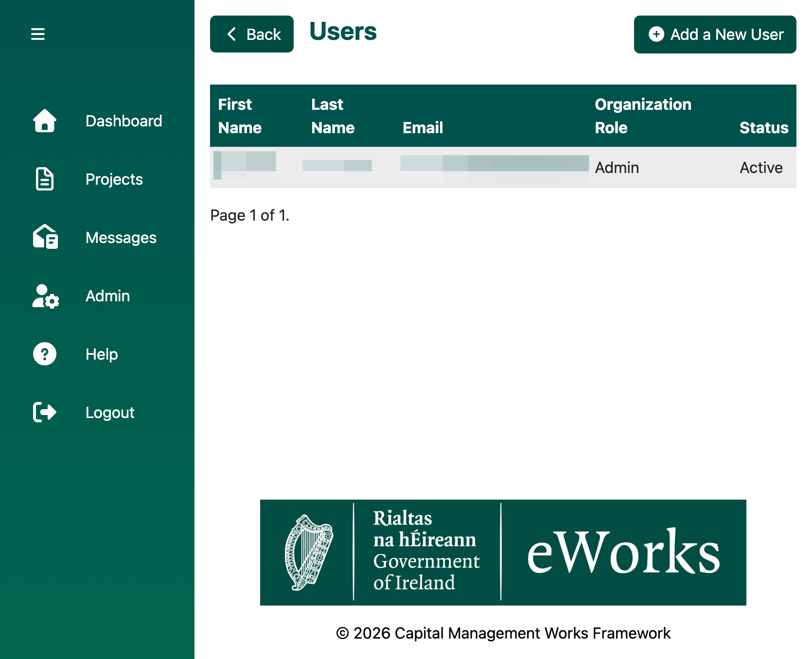Screen dimensions: 812x659
Task: Select Admin text in the sidebar
Action: pyautogui.click(x=108, y=296)
